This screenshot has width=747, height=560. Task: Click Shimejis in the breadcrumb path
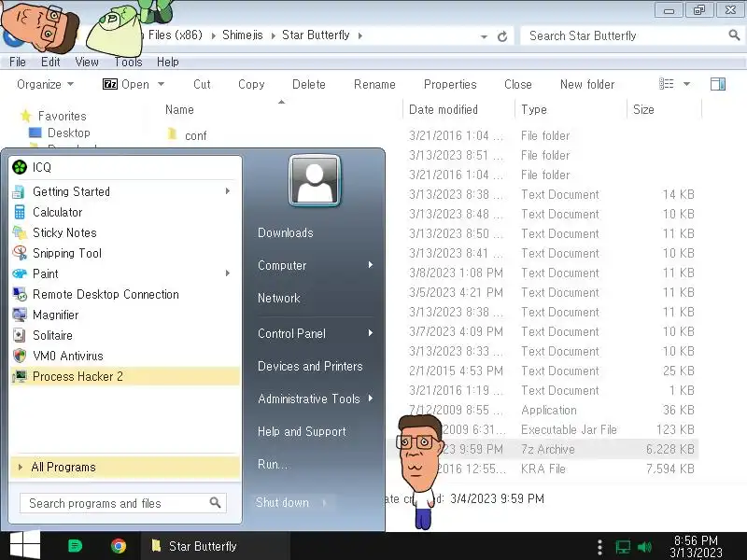click(x=243, y=35)
